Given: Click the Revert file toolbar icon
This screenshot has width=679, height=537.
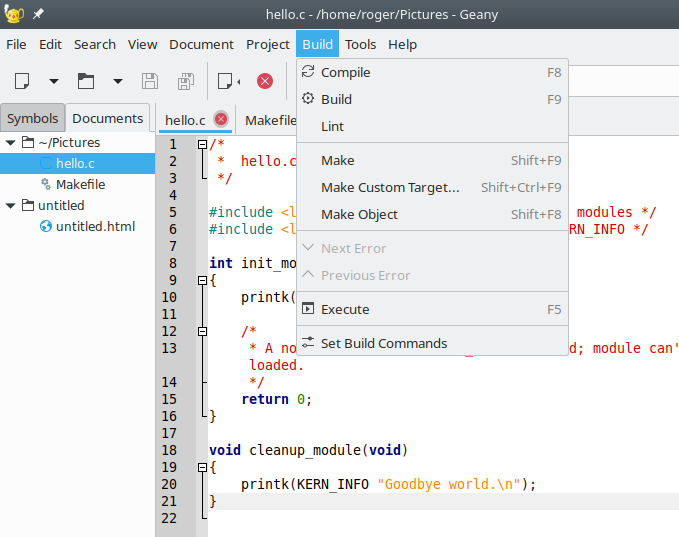Looking at the screenshot, I should coord(229,81).
